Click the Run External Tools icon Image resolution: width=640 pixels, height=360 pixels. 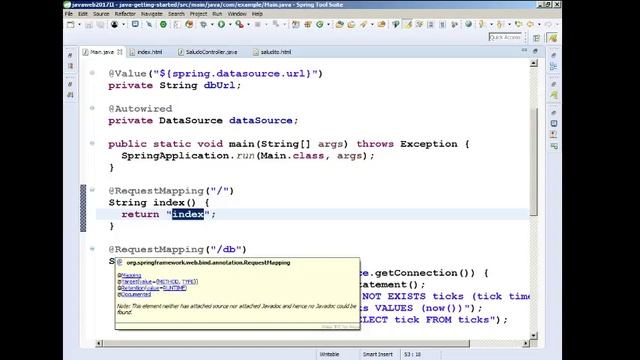tap(240, 24)
